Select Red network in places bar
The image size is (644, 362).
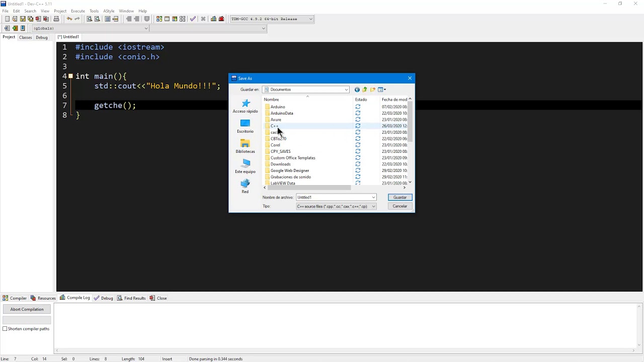tap(246, 187)
